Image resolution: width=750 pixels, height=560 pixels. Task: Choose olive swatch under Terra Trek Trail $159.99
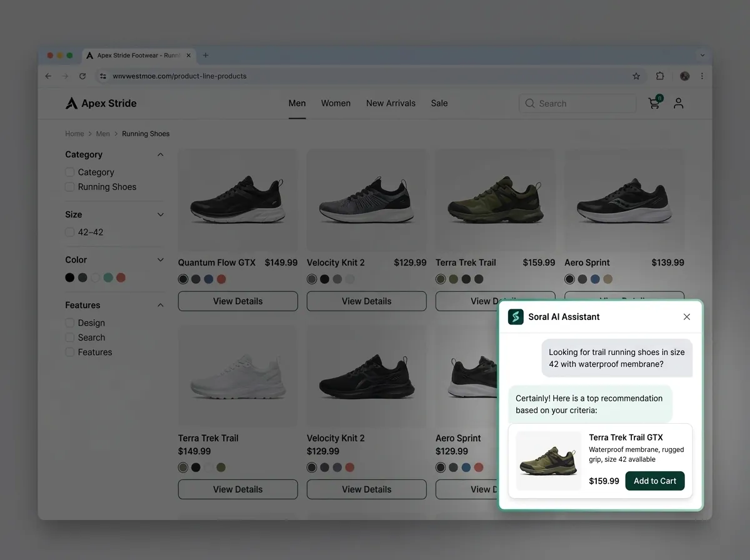453,279
